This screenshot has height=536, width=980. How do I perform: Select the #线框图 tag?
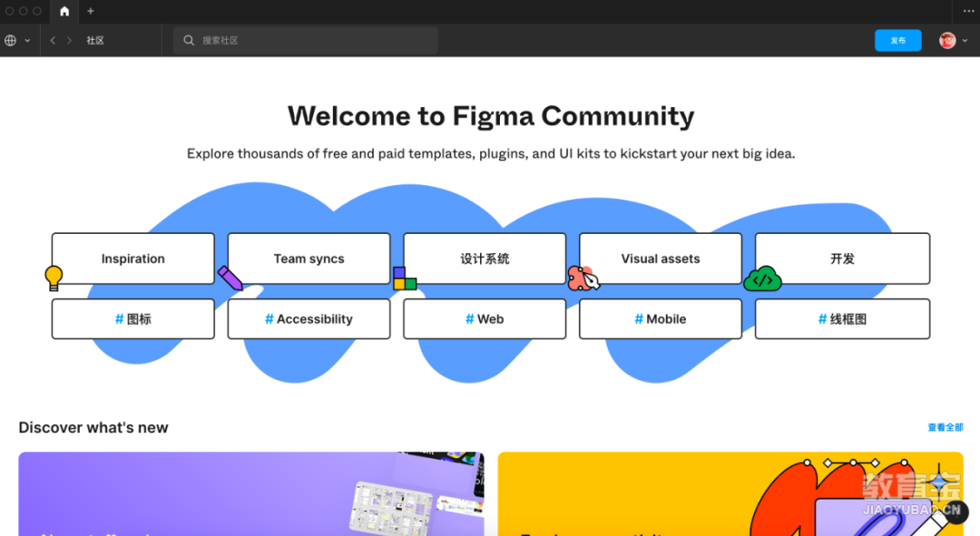pos(842,319)
